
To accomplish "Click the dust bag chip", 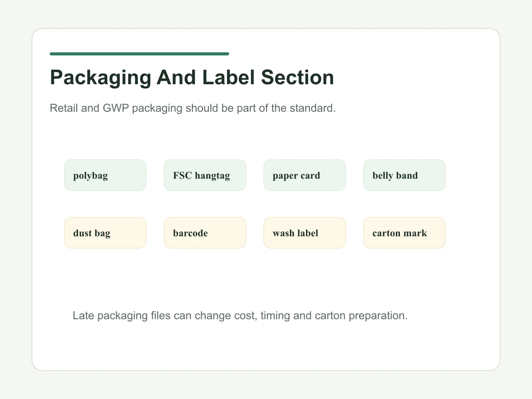I will [105, 233].
